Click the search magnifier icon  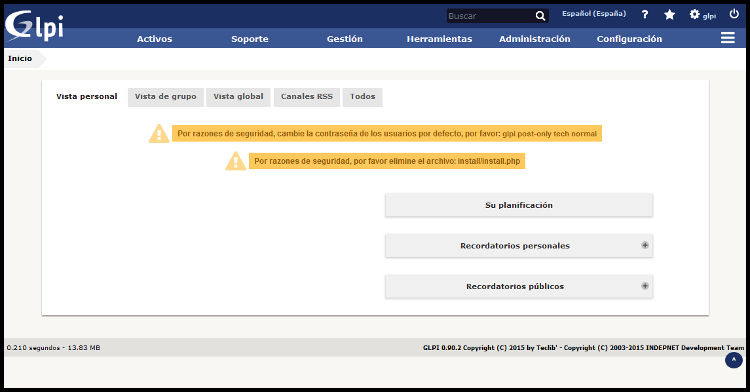point(540,16)
